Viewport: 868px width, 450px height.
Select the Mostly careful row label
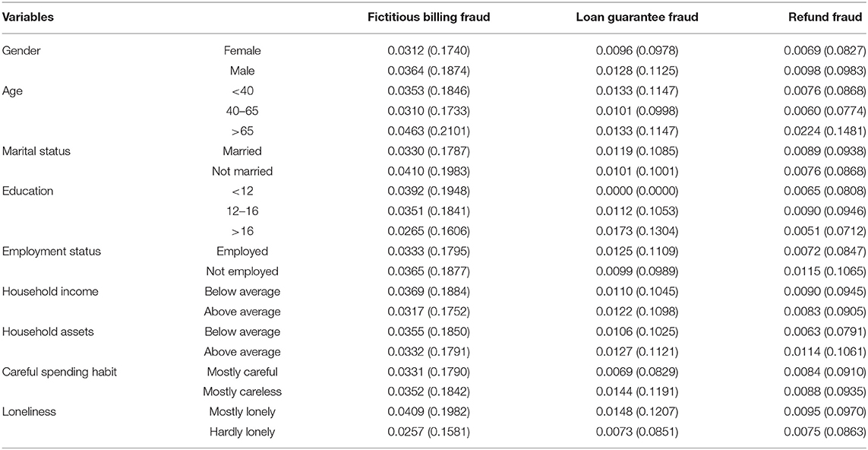coord(242,371)
